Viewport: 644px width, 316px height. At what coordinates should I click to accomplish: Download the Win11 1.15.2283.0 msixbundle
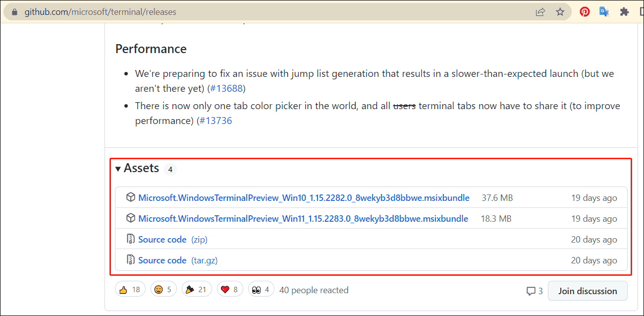point(303,219)
